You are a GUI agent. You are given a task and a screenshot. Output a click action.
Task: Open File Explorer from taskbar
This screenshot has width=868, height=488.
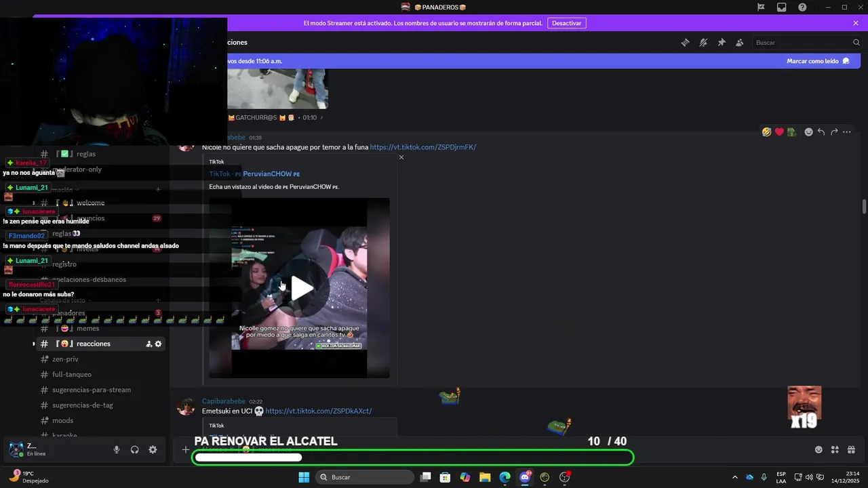(x=485, y=477)
